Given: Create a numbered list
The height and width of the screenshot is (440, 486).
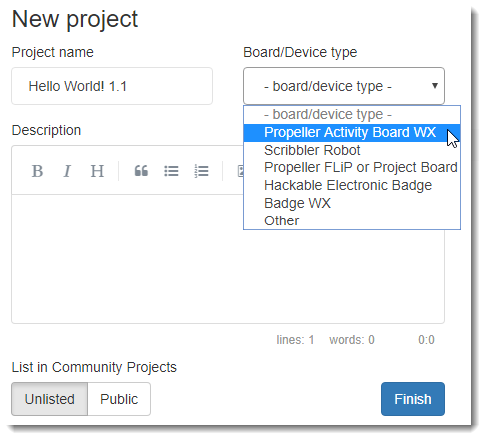Looking at the screenshot, I should [x=202, y=171].
